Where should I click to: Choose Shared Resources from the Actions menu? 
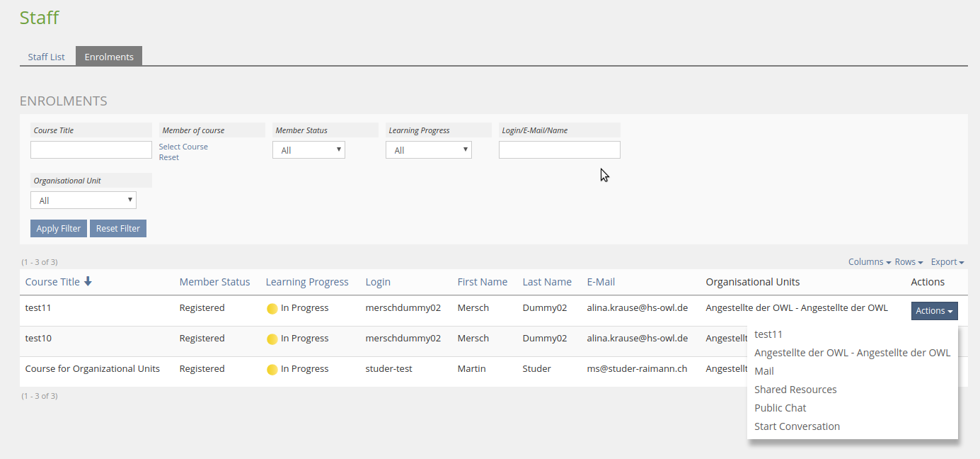(x=795, y=390)
